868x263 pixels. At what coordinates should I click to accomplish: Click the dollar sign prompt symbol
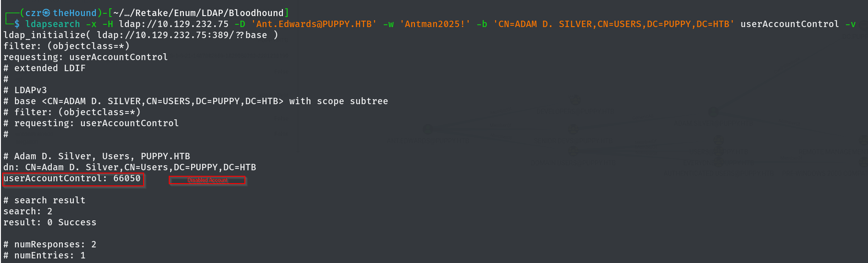17,24
